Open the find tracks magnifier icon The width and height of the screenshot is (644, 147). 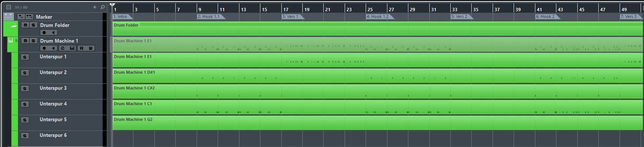pos(103,7)
